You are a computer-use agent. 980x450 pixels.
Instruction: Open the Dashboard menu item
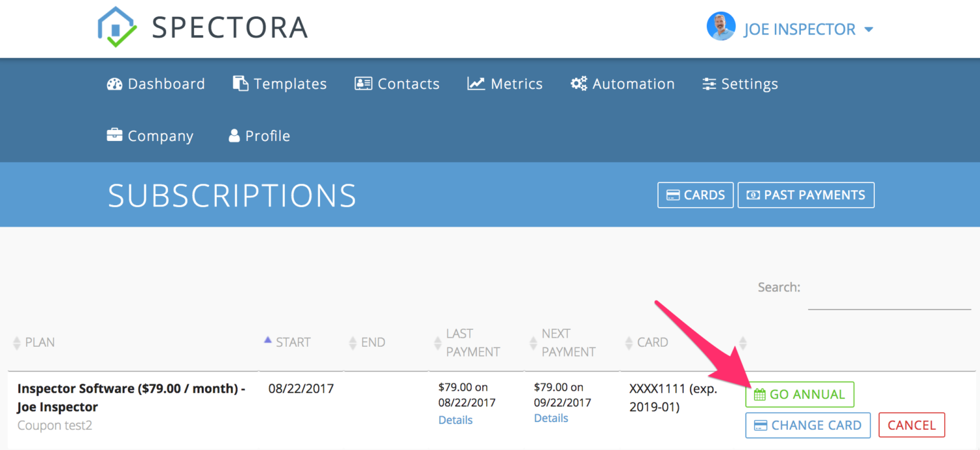point(156,84)
